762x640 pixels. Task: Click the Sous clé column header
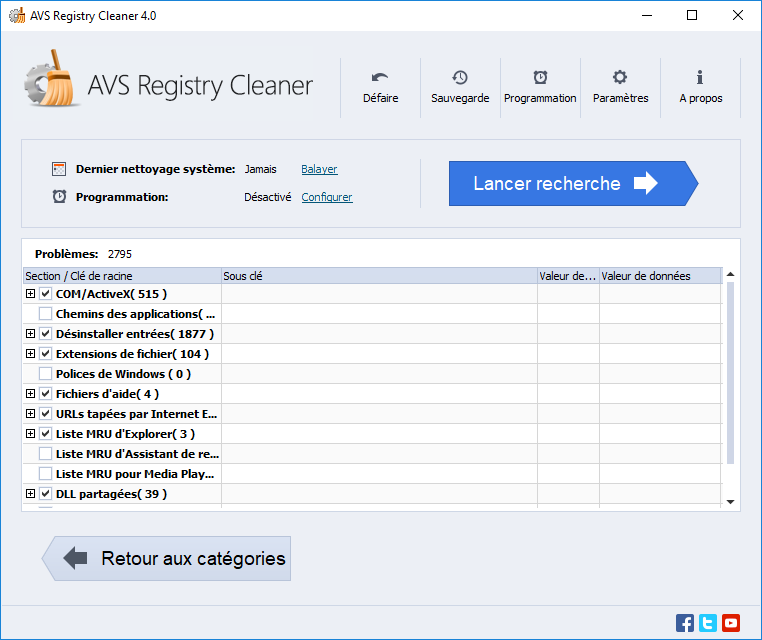pyautogui.click(x=380, y=276)
